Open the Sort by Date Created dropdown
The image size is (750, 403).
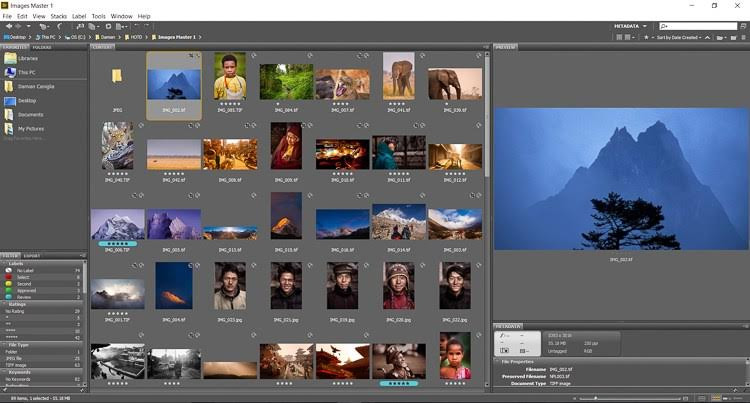click(x=679, y=37)
